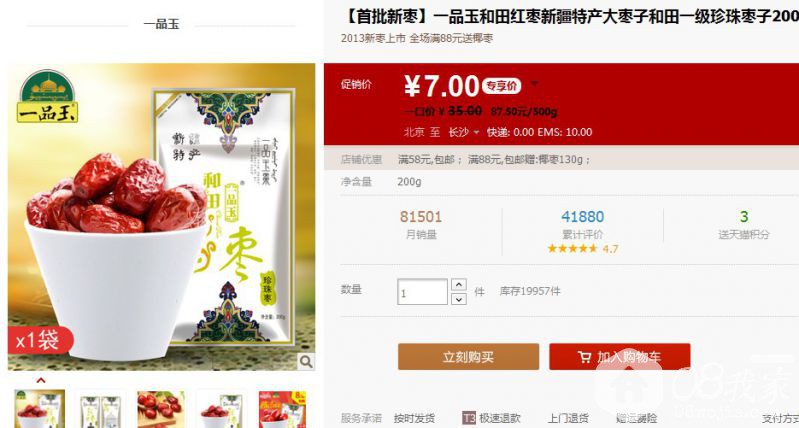Click the 加入购物车 button
Image resolution: width=799 pixels, height=428 pixels.
coord(620,357)
